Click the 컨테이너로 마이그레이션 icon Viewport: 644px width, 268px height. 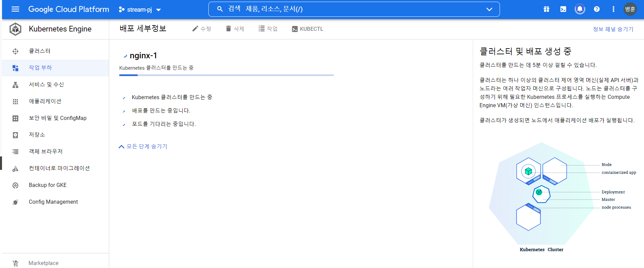(15, 169)
